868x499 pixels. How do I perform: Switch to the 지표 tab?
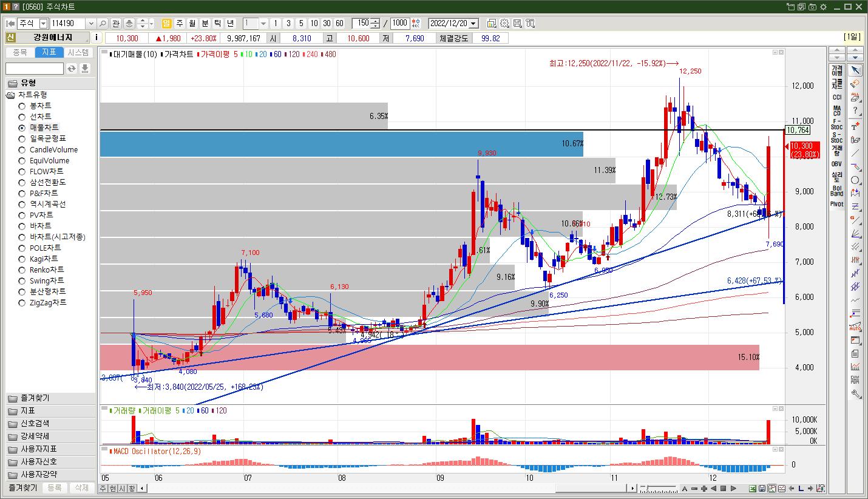coord(49,52)
